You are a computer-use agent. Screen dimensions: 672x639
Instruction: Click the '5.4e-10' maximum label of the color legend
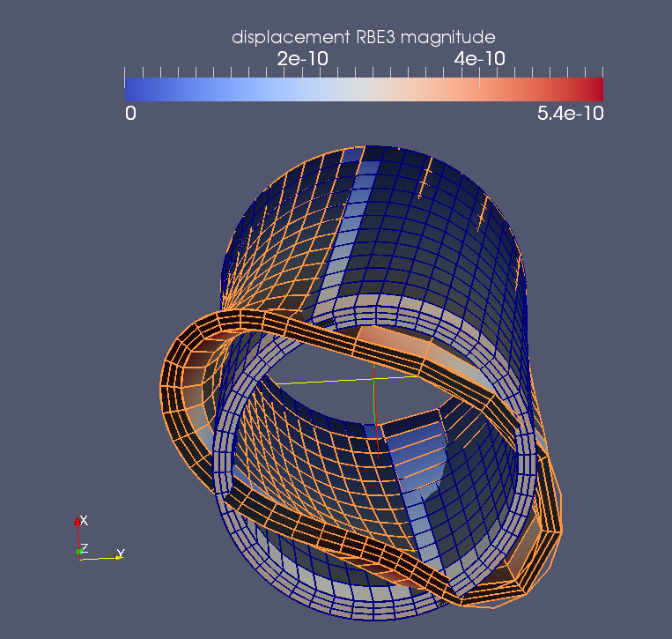pyautogui.click(x=570, y=114)
